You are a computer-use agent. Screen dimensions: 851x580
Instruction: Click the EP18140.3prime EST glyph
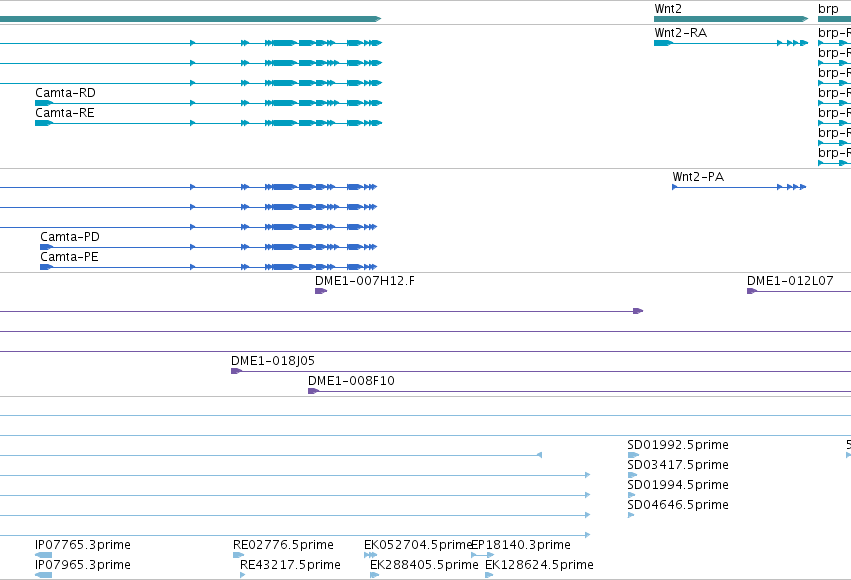coord(482,555)
